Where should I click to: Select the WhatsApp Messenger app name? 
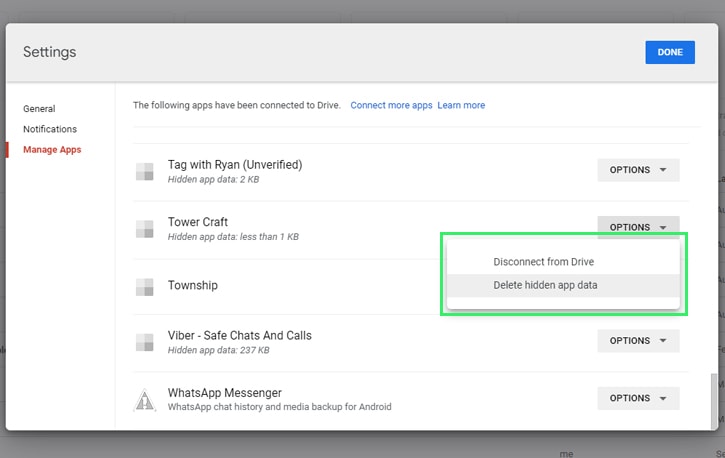pos(225,393)
